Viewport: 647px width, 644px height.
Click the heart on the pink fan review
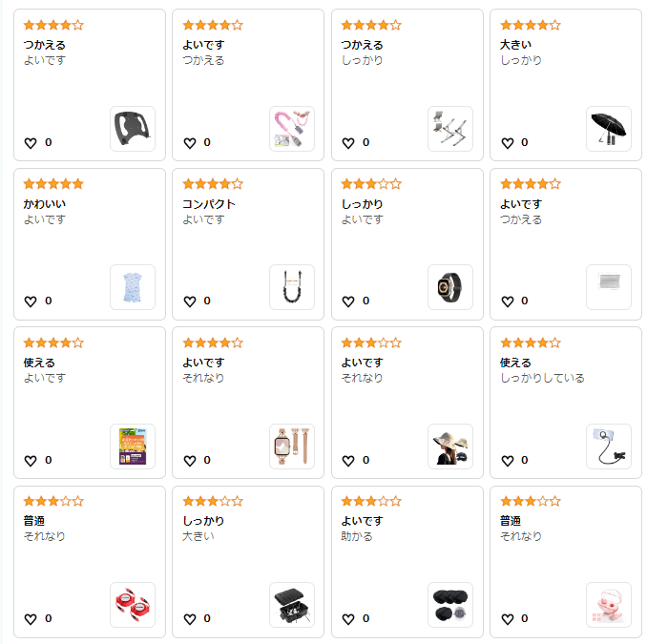[507, 619]
